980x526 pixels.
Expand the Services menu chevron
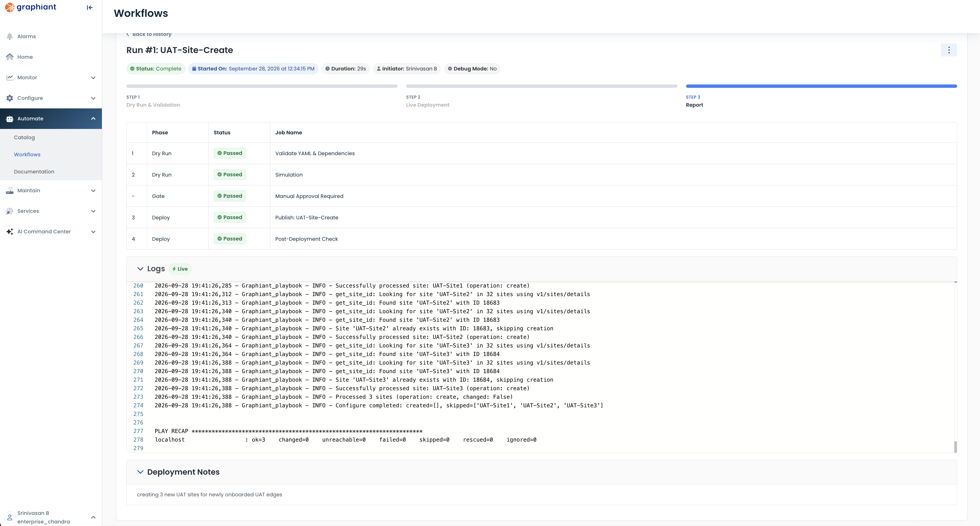[93, 211]
